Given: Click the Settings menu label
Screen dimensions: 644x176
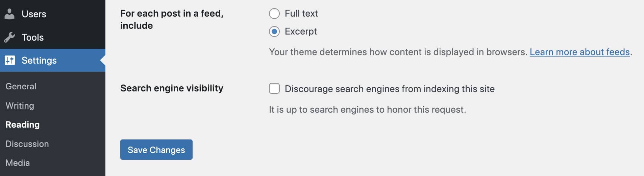Looking at the screenshot, I should (x=39, y=60).
